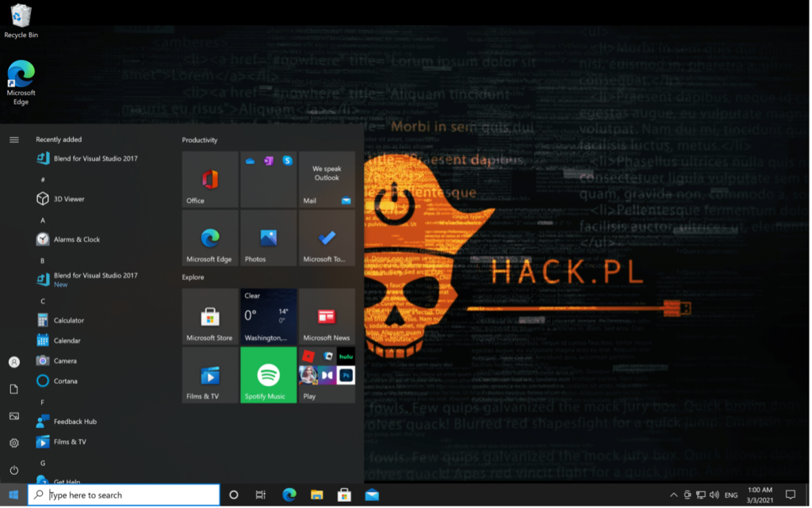The image size is (812, 508).
Task: Open the volume tray icon
Action: click(714, 495)
